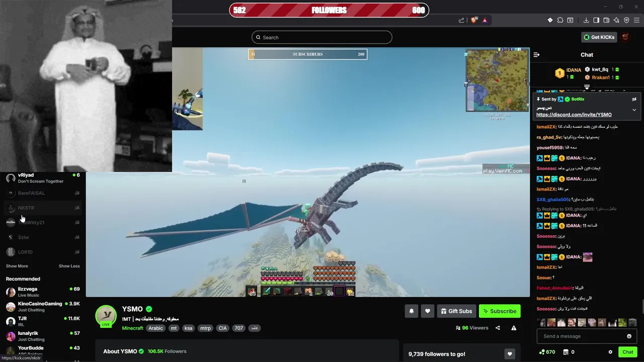
Task: Click the Get KICKs button
Action: point(599,37)
